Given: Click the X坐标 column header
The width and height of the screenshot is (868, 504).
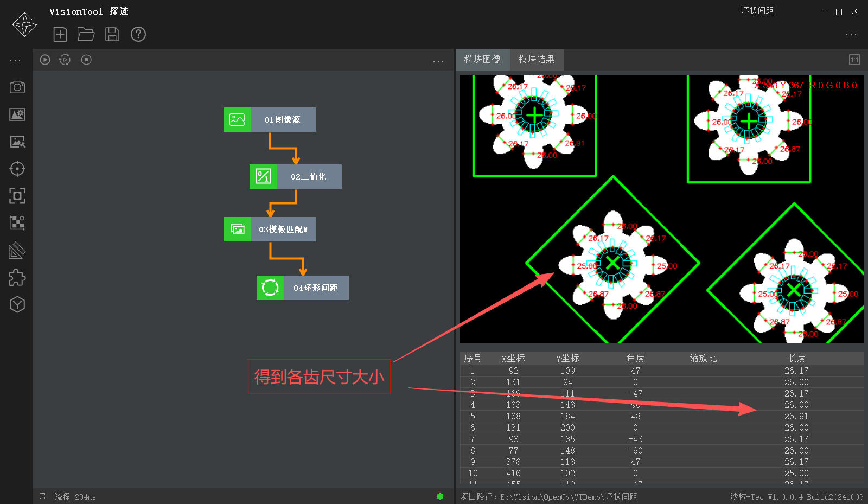Looking at the screenshot, I should coord(513,358).
